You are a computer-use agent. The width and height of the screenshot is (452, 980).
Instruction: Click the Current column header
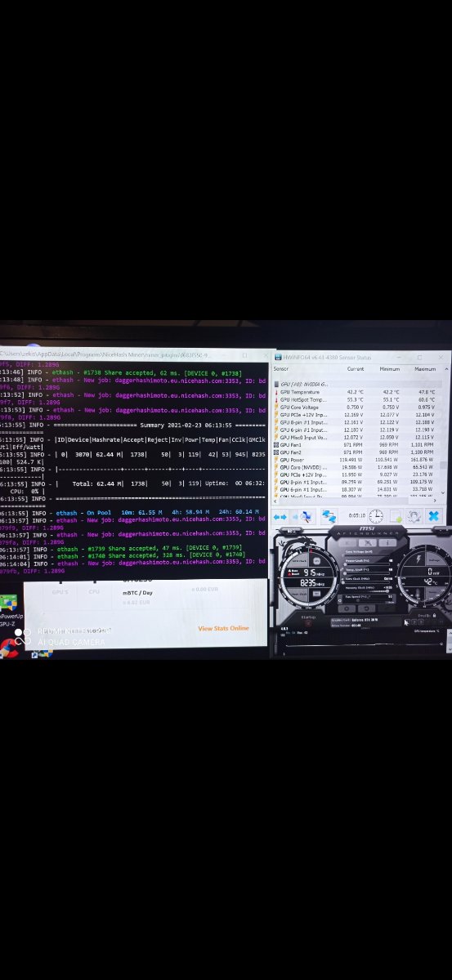click(356, 369)
